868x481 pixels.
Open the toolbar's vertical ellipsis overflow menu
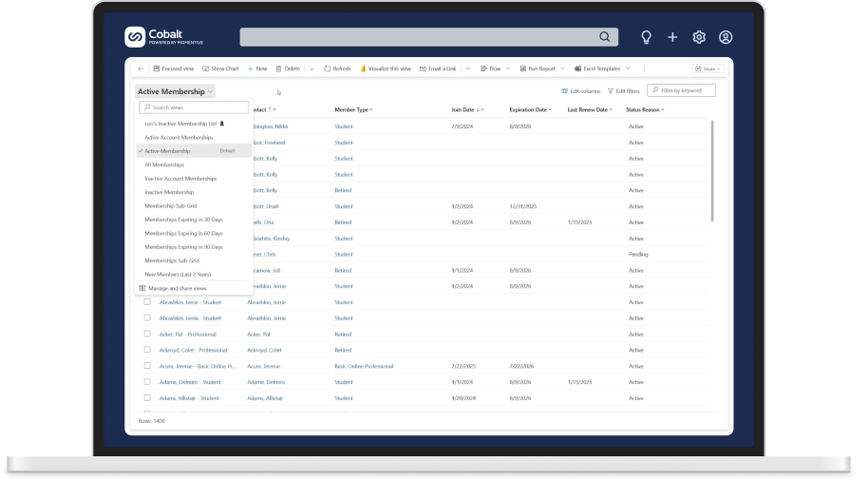[x=644, y=68]
